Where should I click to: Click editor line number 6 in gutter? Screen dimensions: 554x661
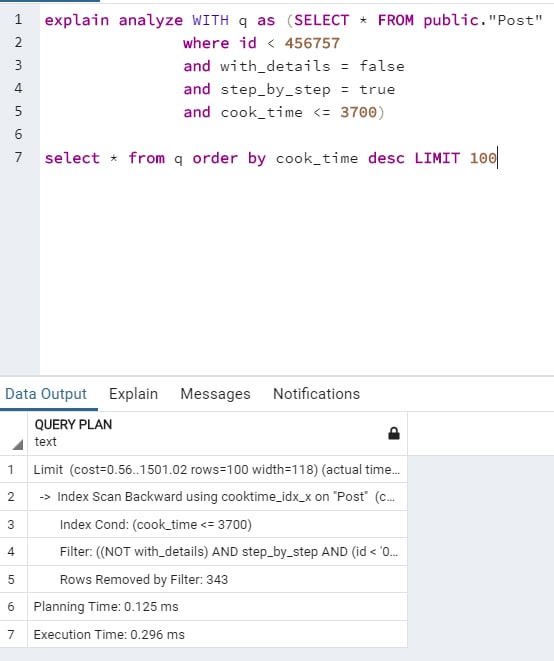click(18, 134)
